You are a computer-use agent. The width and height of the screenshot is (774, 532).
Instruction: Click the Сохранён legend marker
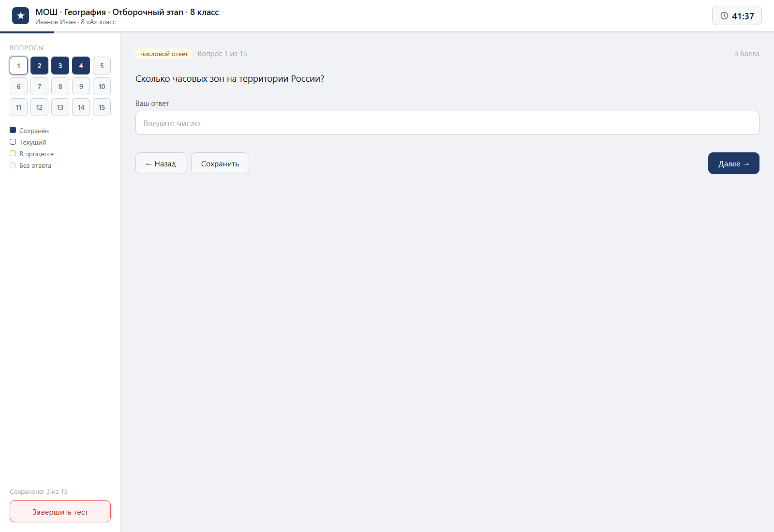(13, 130)
